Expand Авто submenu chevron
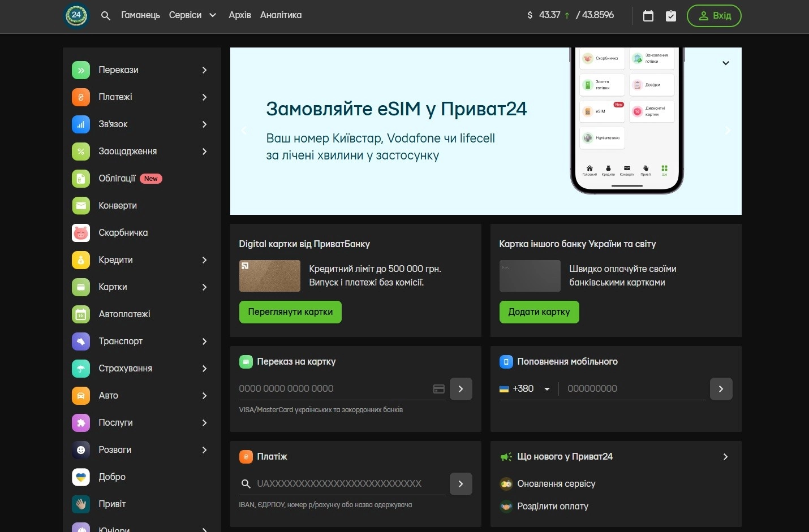The image size is (809, 532). coord(204,396)
